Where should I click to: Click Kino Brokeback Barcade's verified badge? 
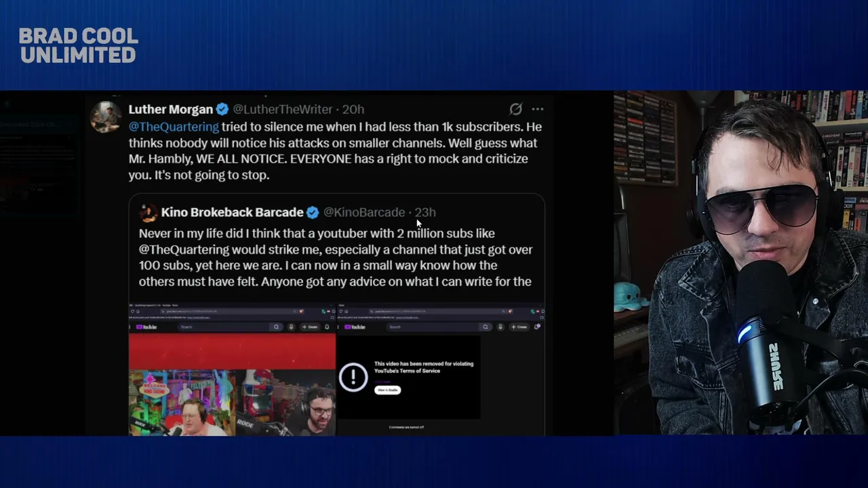(x=313, y=212)
